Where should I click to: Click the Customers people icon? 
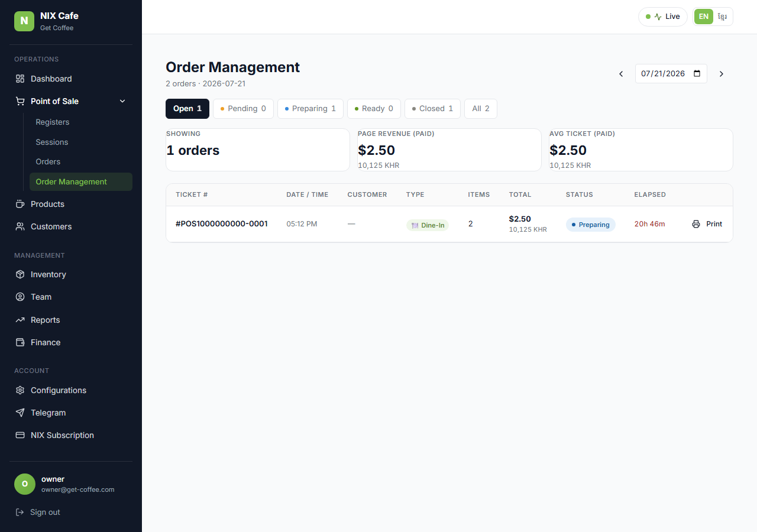(x=20, y=226)
